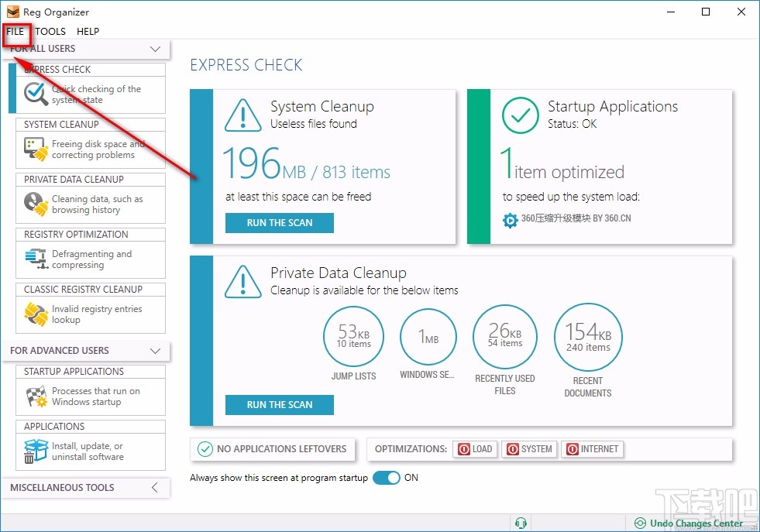Viewport: 760px width, 532px height.
Task: Run the scan for System Cleanup
Action: click(280, 223)
